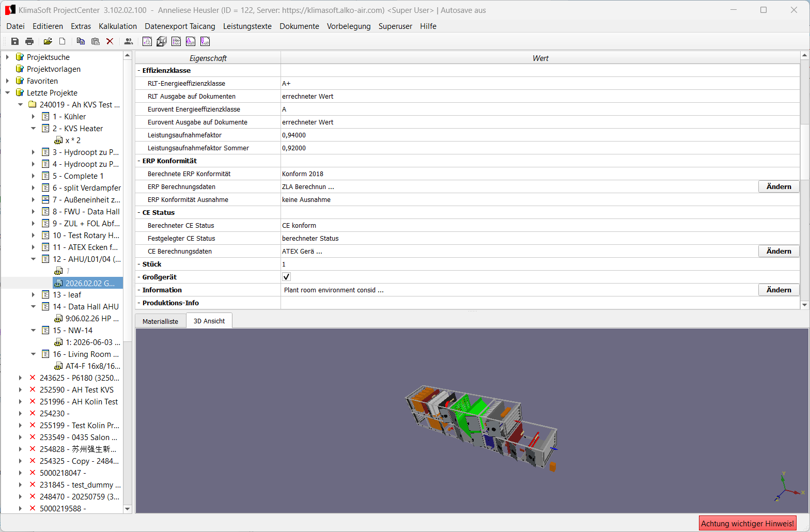Click the Save toolbar icon

coord(15,41)
